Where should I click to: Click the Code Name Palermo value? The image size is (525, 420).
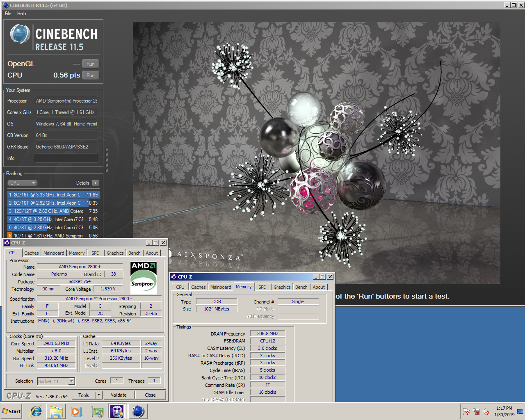59,274
